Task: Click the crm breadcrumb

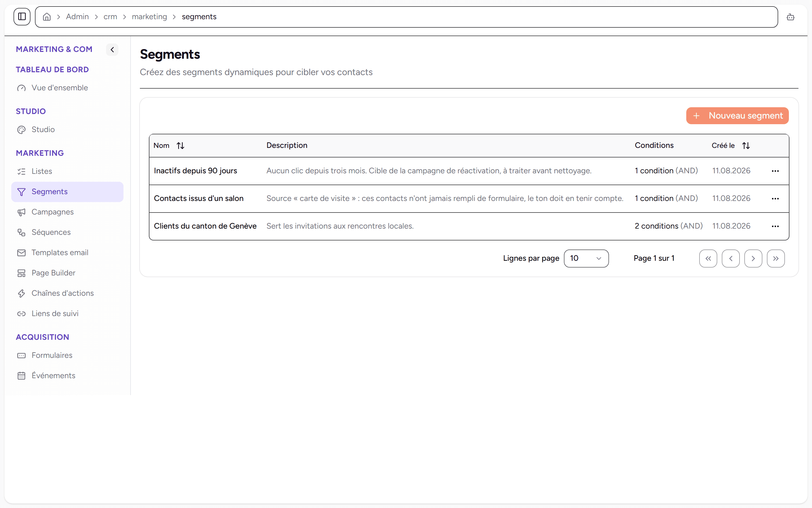Action: pyautogui.click(x=110, y=17)
